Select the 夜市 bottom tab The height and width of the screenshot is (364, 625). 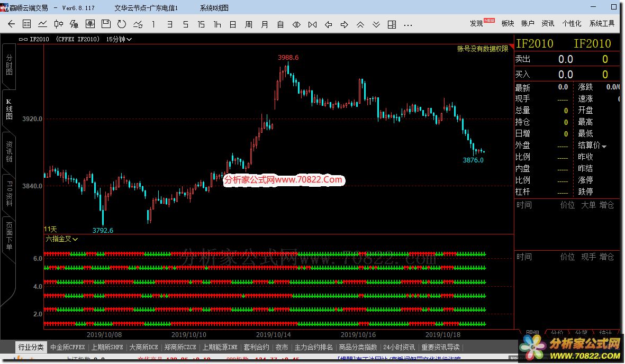point(282,347)
